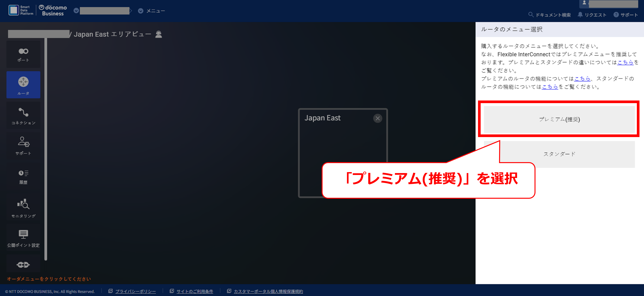This screenshot has height=296, width=644.
Task: Close the Japan East panel
Action: pos(378,118)
